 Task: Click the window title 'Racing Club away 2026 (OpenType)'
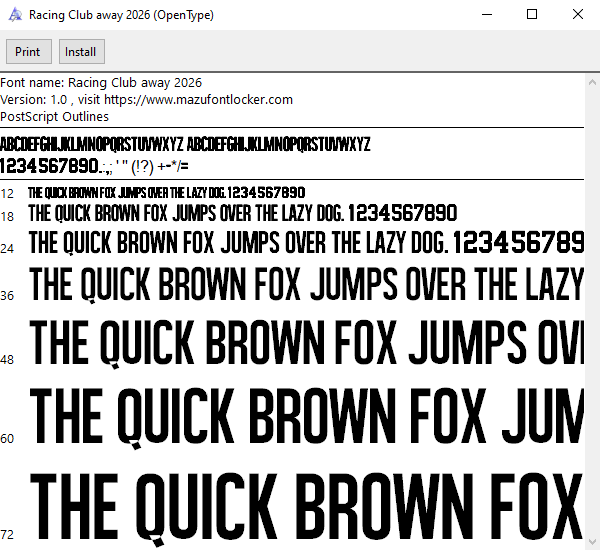[x=121, y=15]
